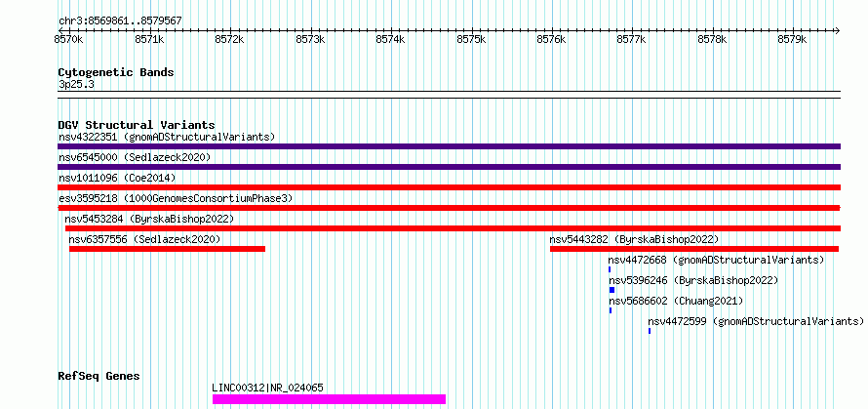The height and width of the screenshot is (409, 868).
Task: Click the nsv4472599 blue marker
Action: (650, 331)
